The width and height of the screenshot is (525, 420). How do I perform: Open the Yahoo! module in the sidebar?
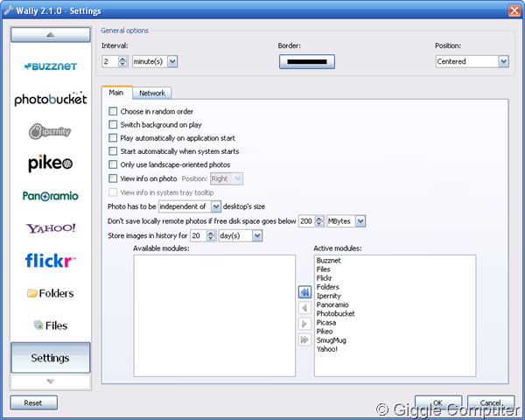click(51, 228)
